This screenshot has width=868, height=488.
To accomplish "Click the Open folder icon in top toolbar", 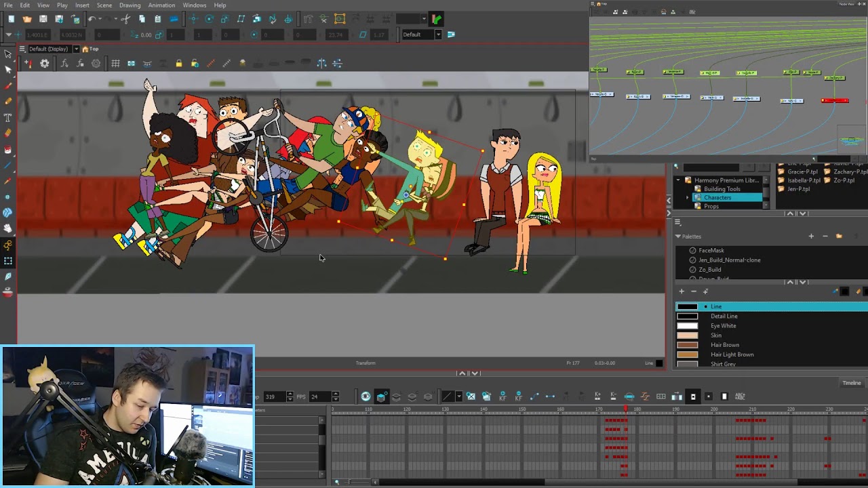I will 27,19.
